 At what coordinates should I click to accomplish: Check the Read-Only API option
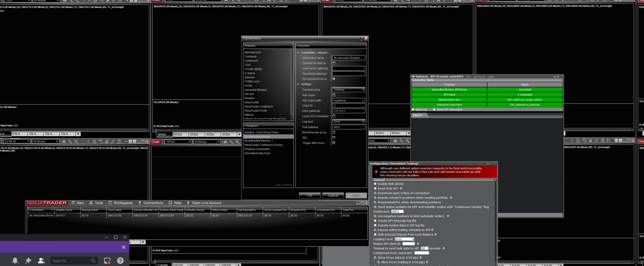pos(375,189)
